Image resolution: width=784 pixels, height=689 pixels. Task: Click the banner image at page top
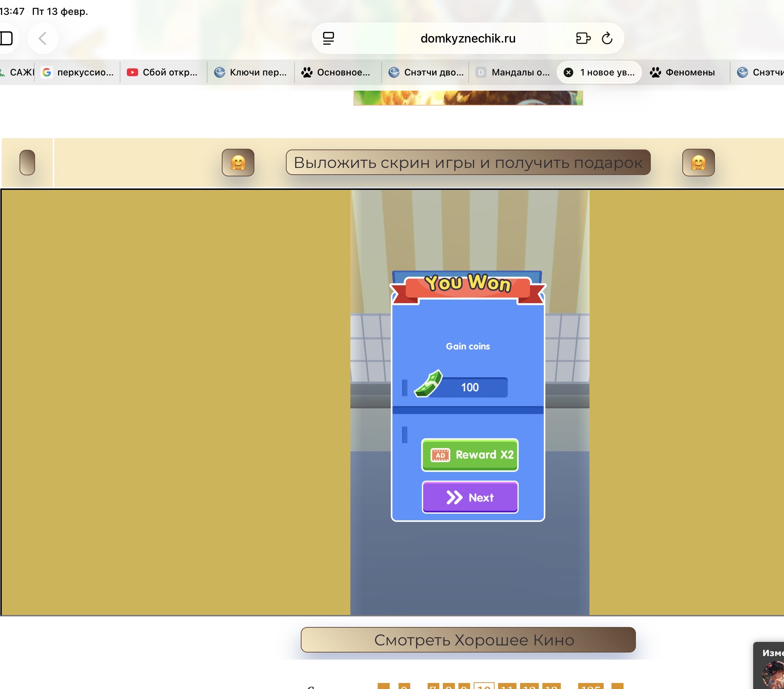point(468,98)
